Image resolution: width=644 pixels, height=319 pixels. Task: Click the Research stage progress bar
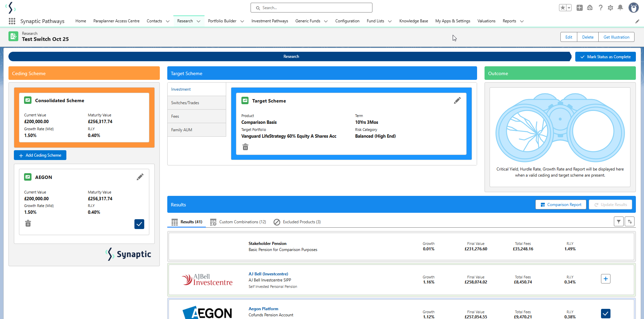coord(290,56)
